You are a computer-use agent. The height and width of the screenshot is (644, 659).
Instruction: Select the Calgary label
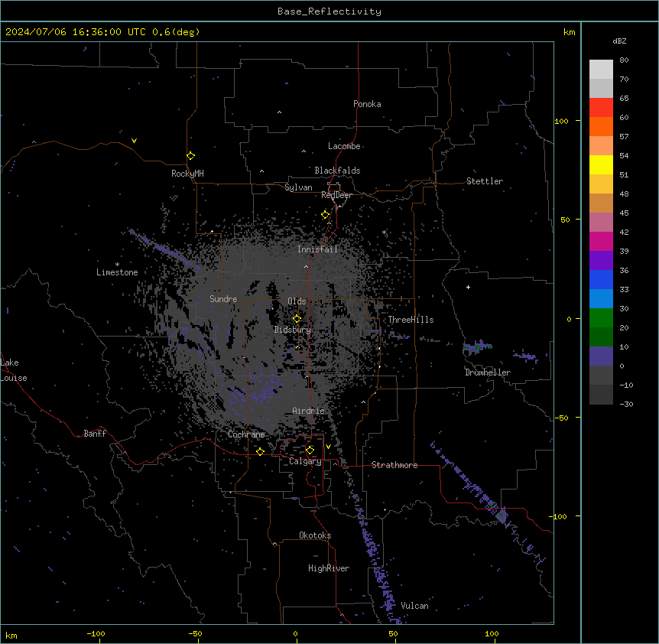point(305,461)
